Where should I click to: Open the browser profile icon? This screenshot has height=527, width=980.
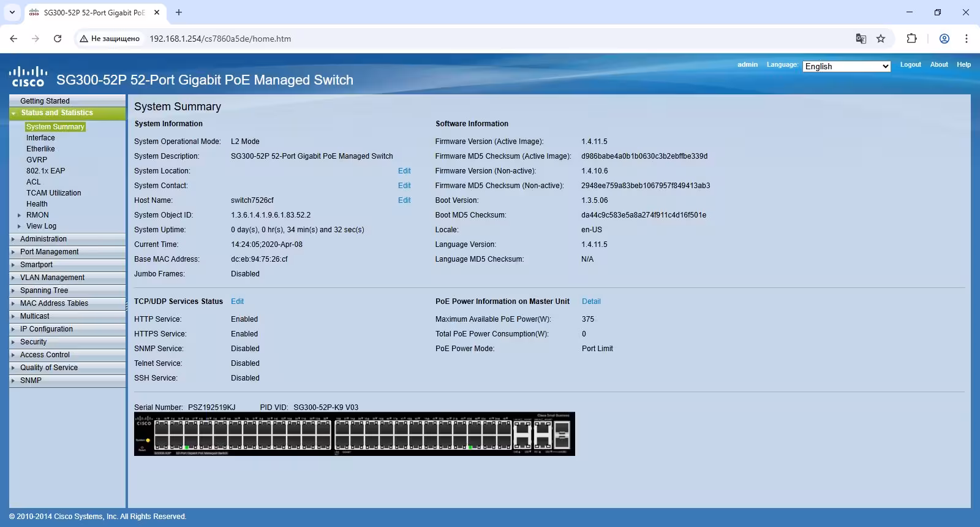[944, 39]
